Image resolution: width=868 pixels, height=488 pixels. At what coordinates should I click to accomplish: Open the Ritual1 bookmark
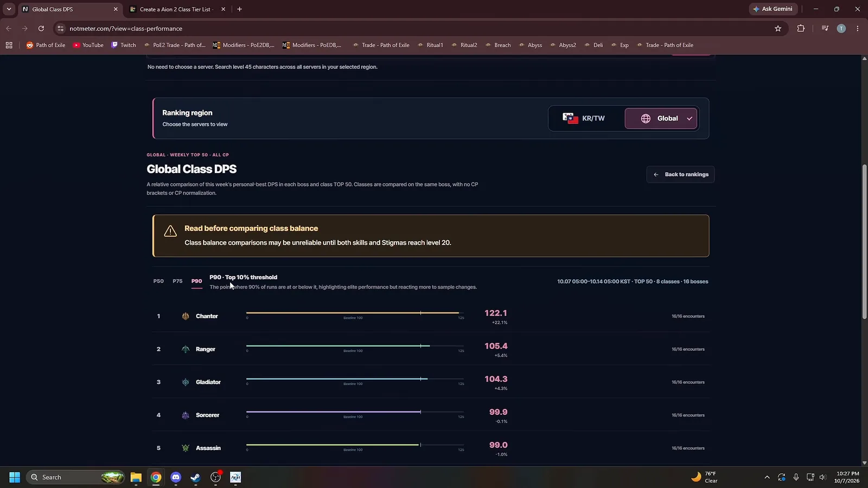coord(430,45)
